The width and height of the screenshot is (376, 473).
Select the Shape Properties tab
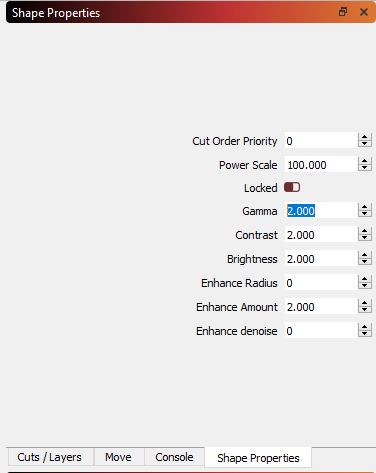[x=258, y=458]
